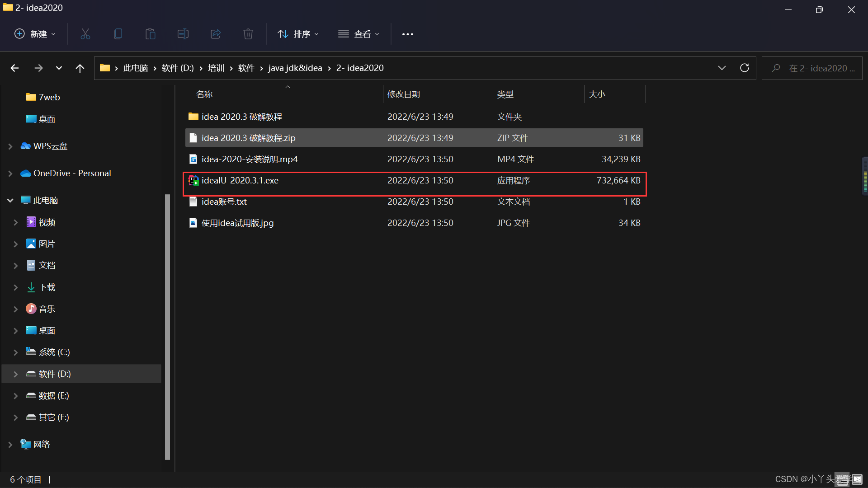Click the zip file icon

pyautogui.click(x=193, y=138)
